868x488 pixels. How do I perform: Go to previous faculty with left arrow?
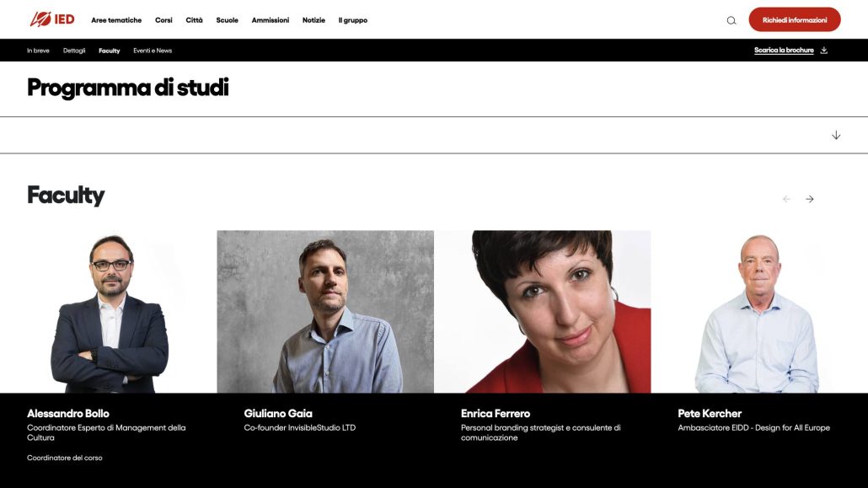pyautogui.click(x=786, y=199)
